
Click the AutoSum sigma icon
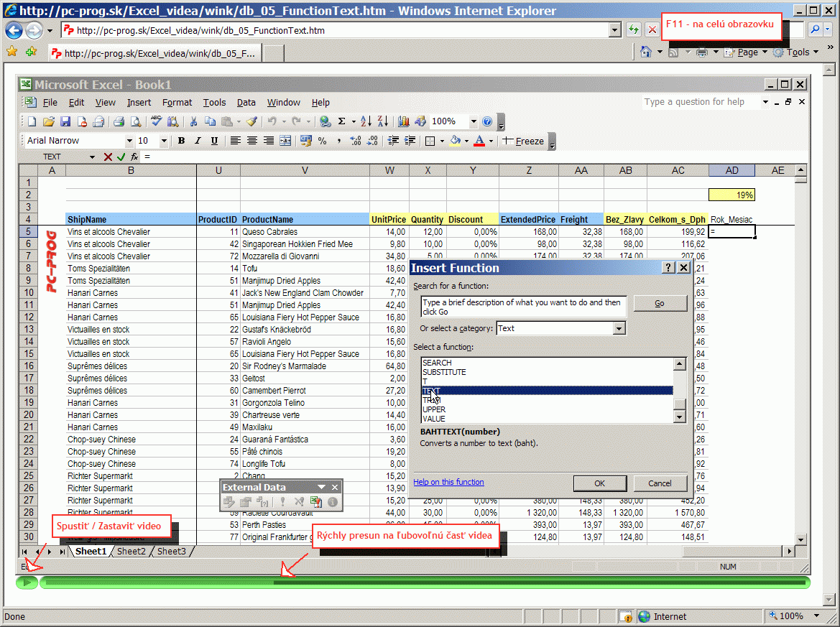(x=342, y=121)
